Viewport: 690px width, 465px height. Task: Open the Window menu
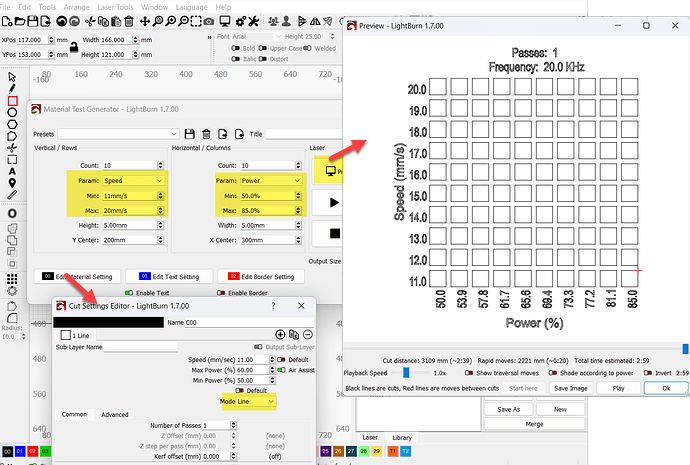coord(154,7)
